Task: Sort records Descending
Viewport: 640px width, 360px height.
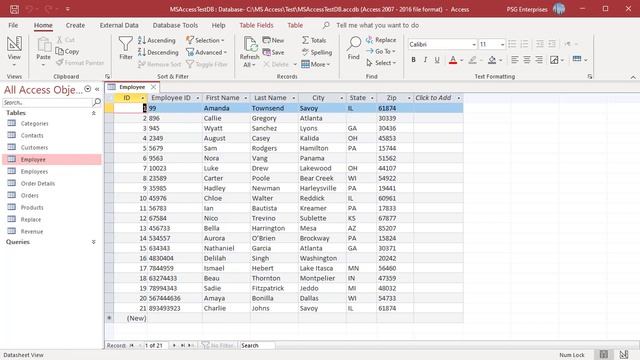Action: tap(158, 52)
